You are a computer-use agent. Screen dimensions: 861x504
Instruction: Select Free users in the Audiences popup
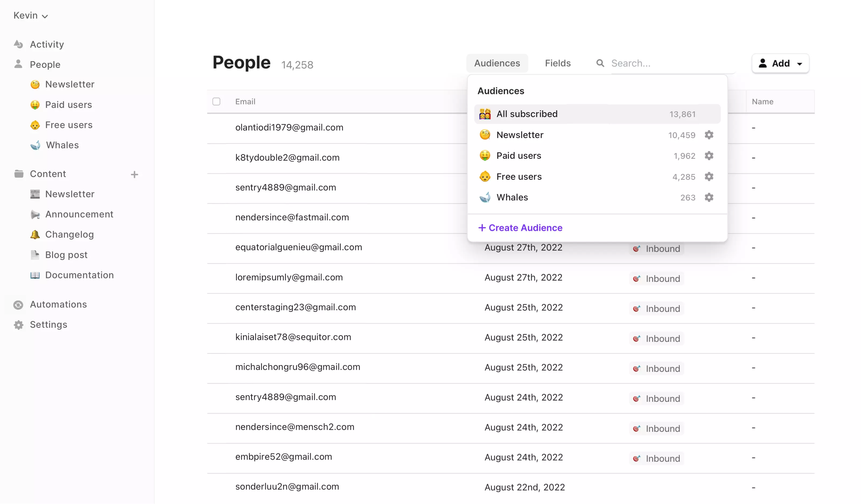tap(519, 177)
